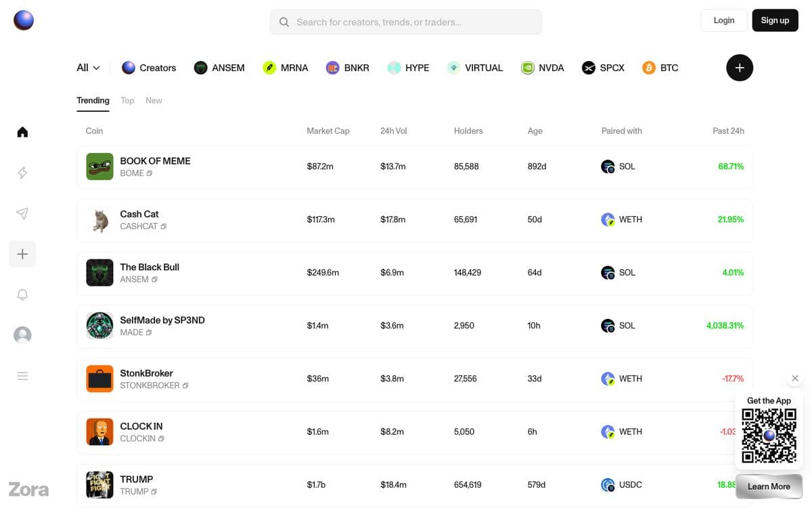
Task: Open the SelfMade by SP3ND coin name
Action: (162, 320)
